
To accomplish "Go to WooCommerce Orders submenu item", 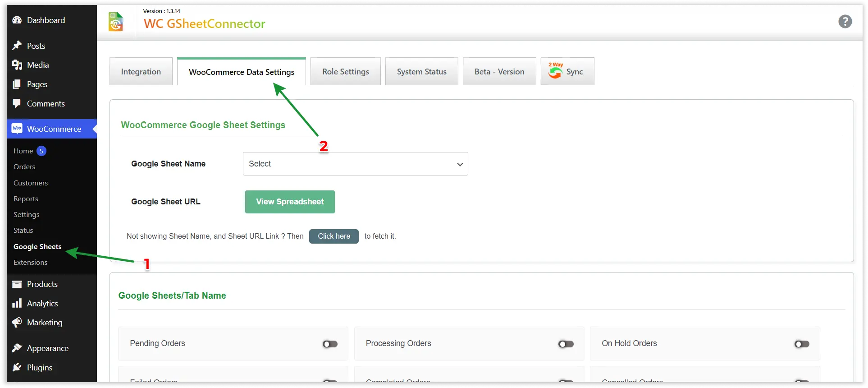I will (24, 167).
